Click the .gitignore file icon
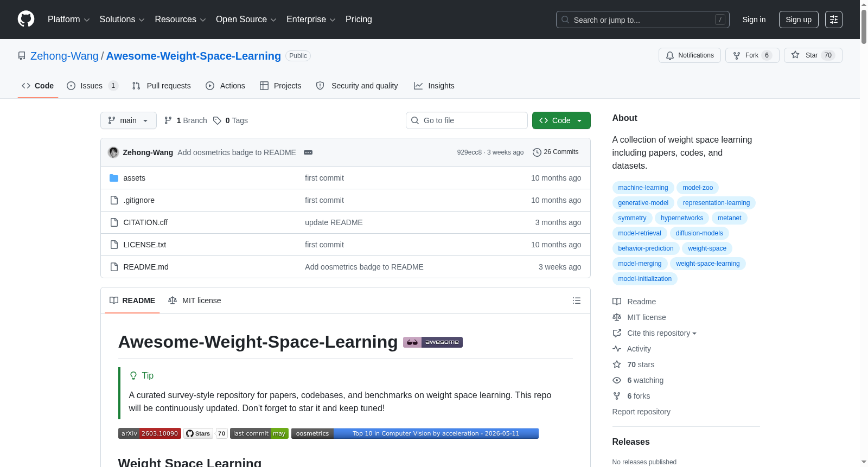Image resolution: width=868 pixels, height=467 pixels. pos(114,200)
